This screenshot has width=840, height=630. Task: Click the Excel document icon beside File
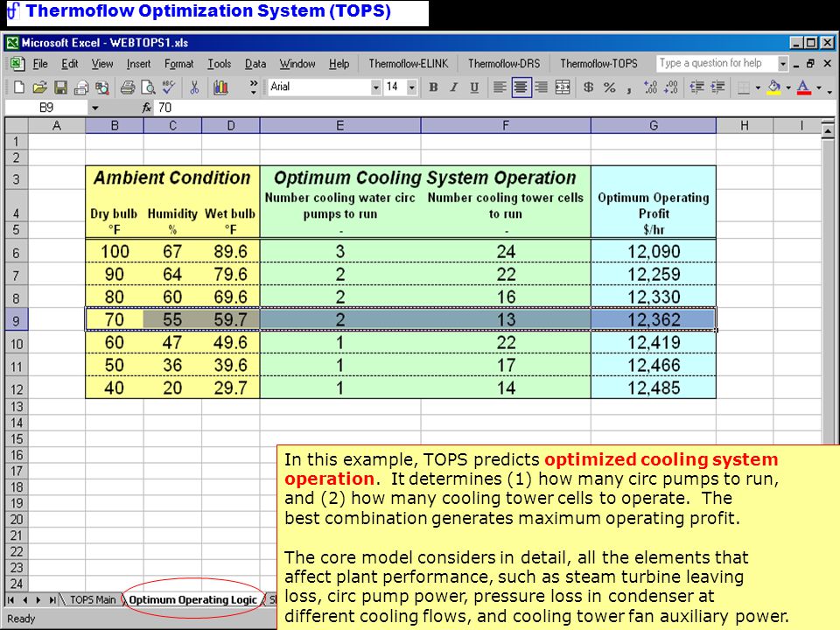16,64
